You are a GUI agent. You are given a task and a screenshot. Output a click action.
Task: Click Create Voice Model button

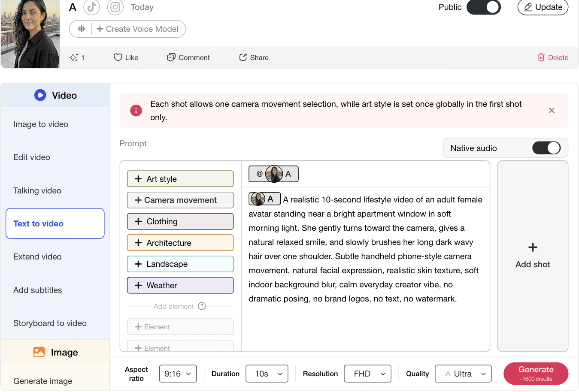(x=137, y=29)
